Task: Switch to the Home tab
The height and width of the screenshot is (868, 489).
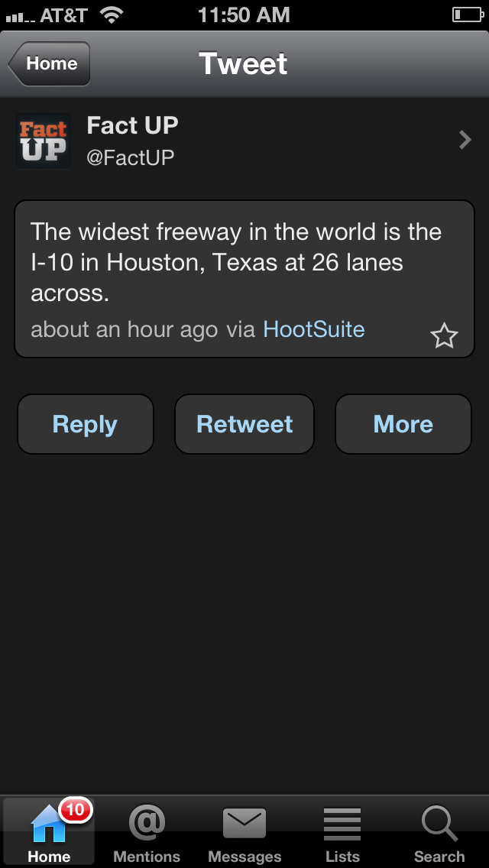Action: click(49, 832)
